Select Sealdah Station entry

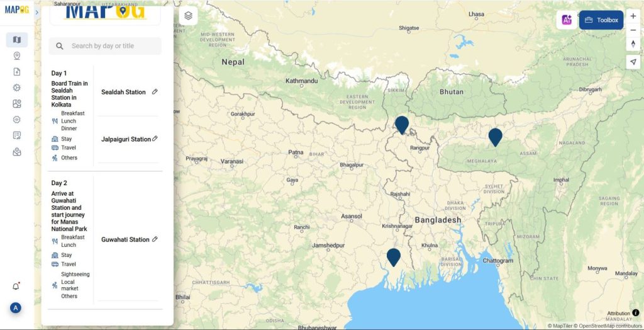123,92
